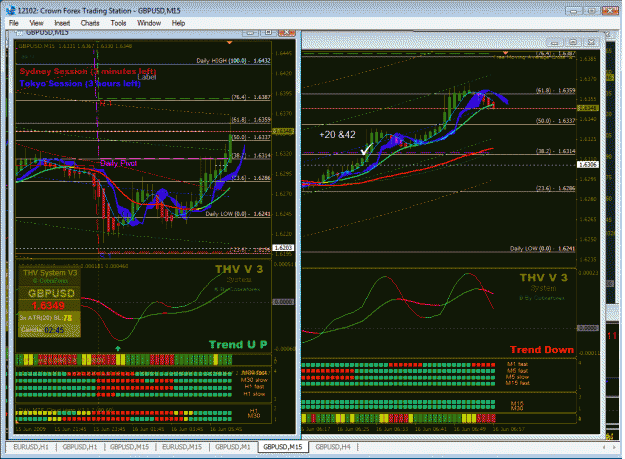The height and width of the screenshot is (459, 625).
Task: Click the Candle 02:45 countdown timer
Action: [43, 330]
